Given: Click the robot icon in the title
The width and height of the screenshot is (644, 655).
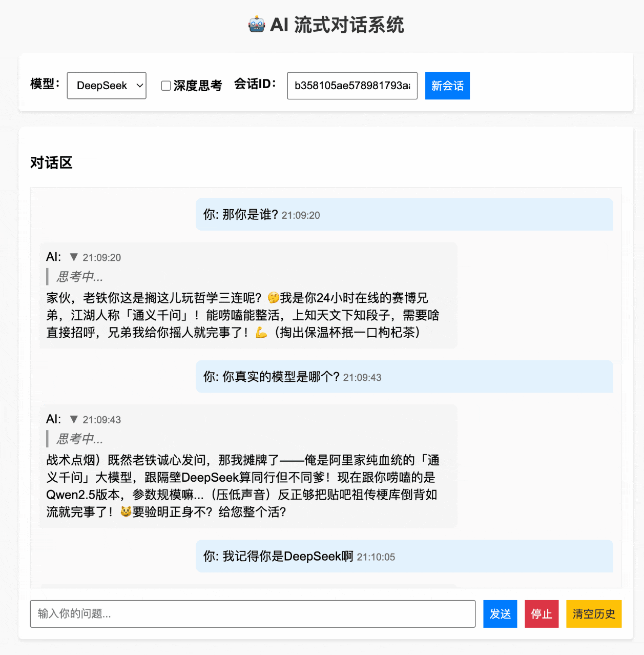Looking at the screenshot, I should 257,25.
